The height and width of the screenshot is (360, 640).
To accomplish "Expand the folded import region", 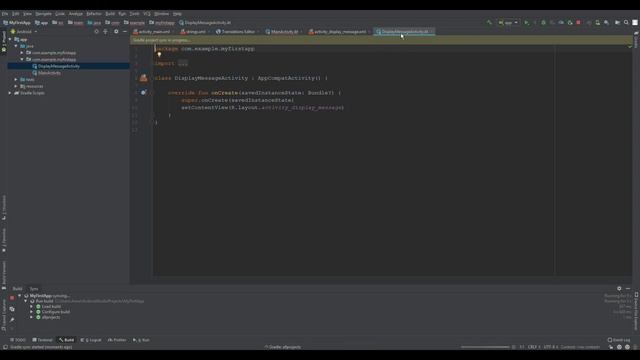I will point(183,63).
